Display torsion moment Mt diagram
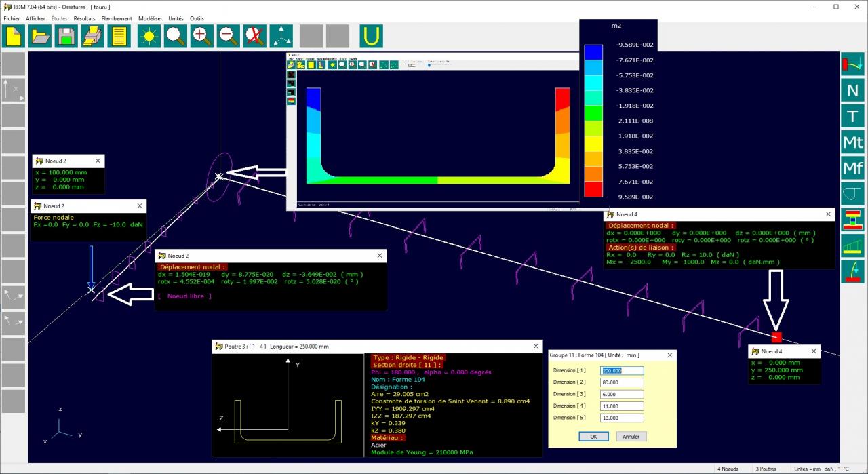This screenshot has width=868, height=474. [852, 142]
